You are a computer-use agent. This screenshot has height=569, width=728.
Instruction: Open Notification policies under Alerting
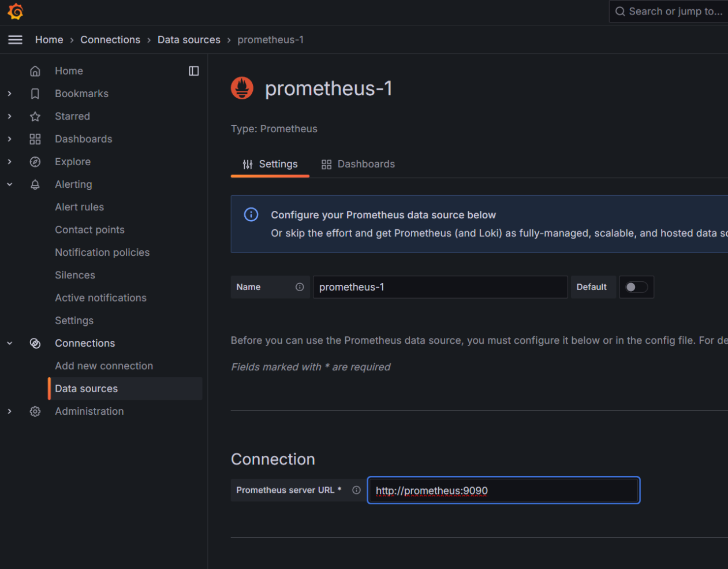pos(102,252)
